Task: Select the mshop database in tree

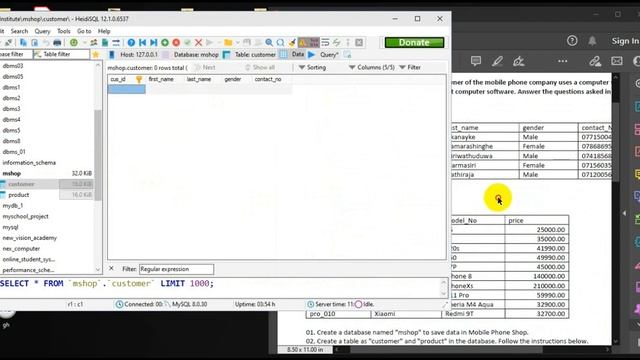Action: [x=11, y=173]
